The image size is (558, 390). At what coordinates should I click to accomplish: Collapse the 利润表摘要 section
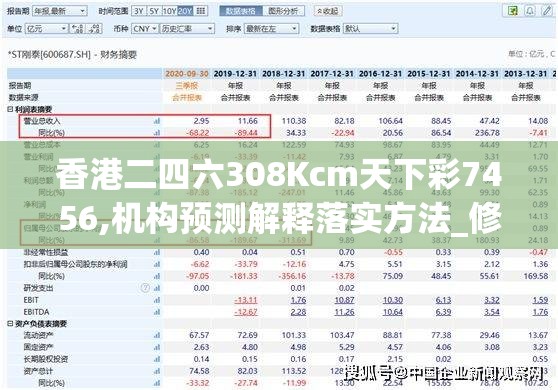[10, 109]
